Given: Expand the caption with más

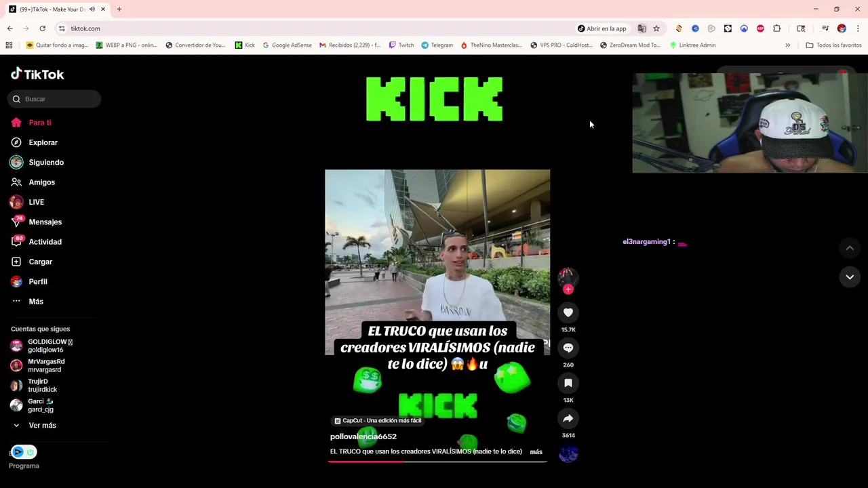Looking at the screenshot, I should pos(536,451).
